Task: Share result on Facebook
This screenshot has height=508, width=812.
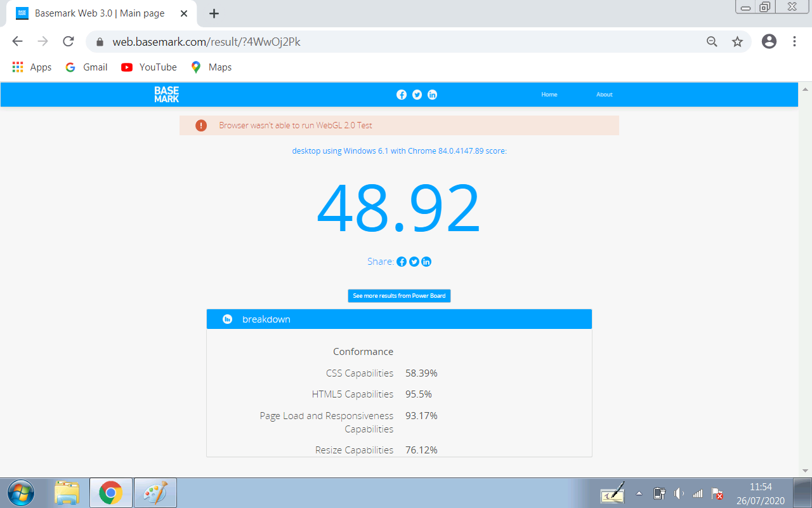Action: (401, 261)
